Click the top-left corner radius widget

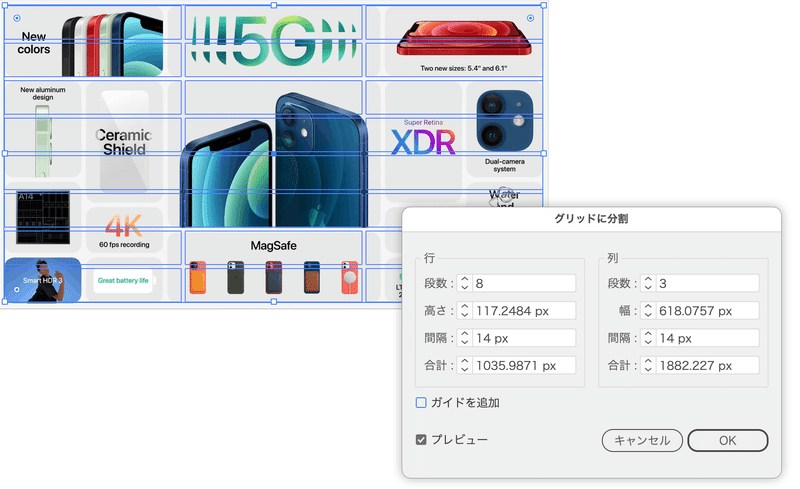pos(17,18)
